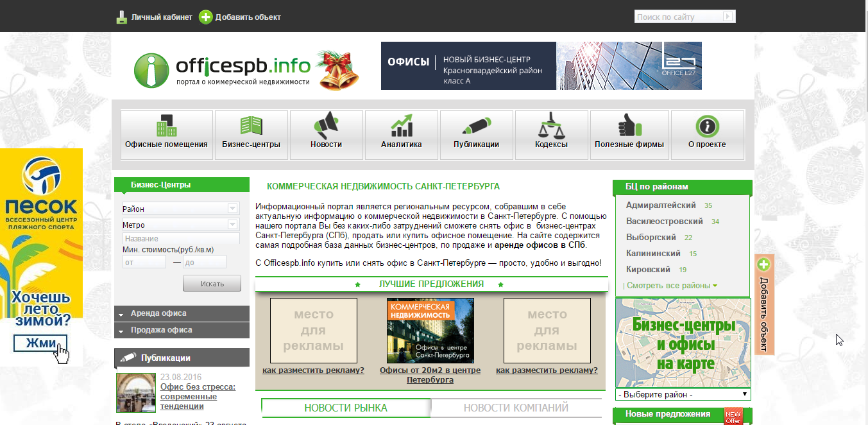
Task: Open the Коммерческая недвижимость ad thumbnail
Action: pyautogui.click(x=430, y=330)
